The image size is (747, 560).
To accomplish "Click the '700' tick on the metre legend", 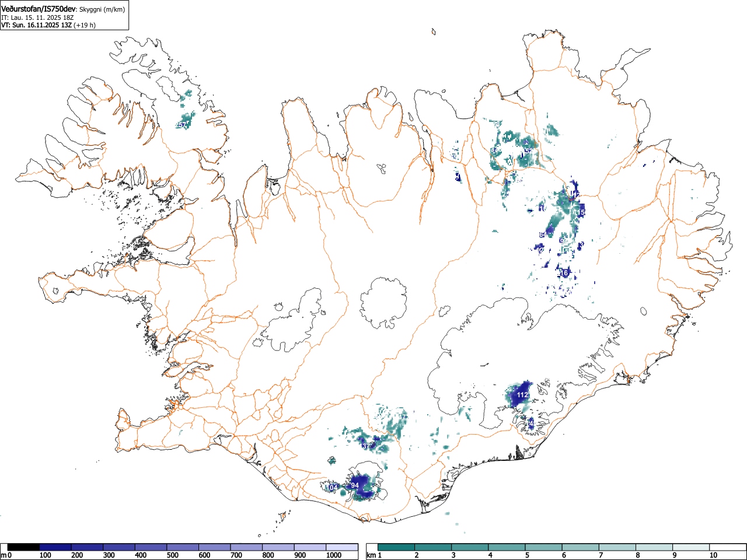I will 236,555.
